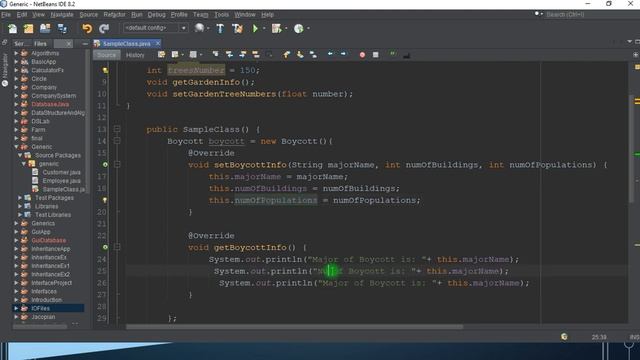
Task: Expand the Test Packages node
Action: (20, 198)
